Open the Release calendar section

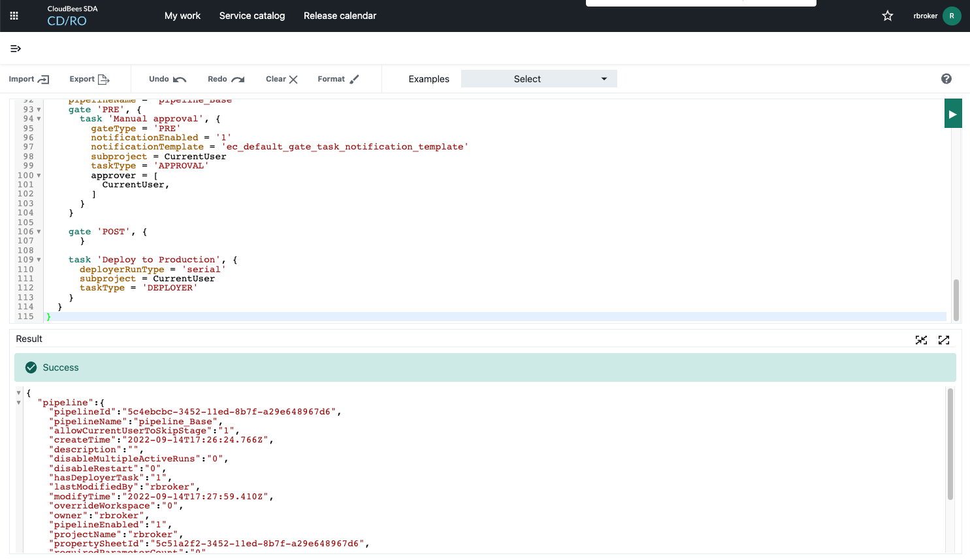click(340, 16)
